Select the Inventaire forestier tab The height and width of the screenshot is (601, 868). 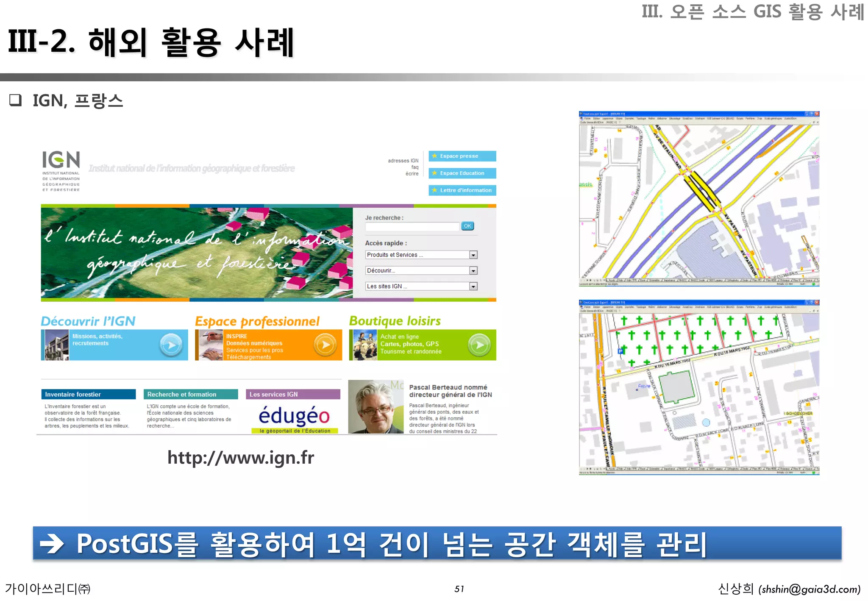pyautogui.click(x=89, y=394)
